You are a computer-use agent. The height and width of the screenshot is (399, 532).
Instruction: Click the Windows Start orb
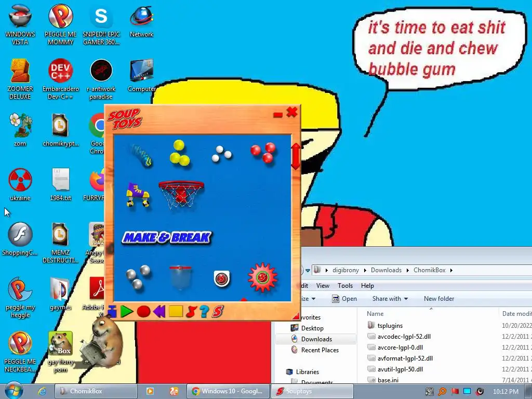pos(14,391)
